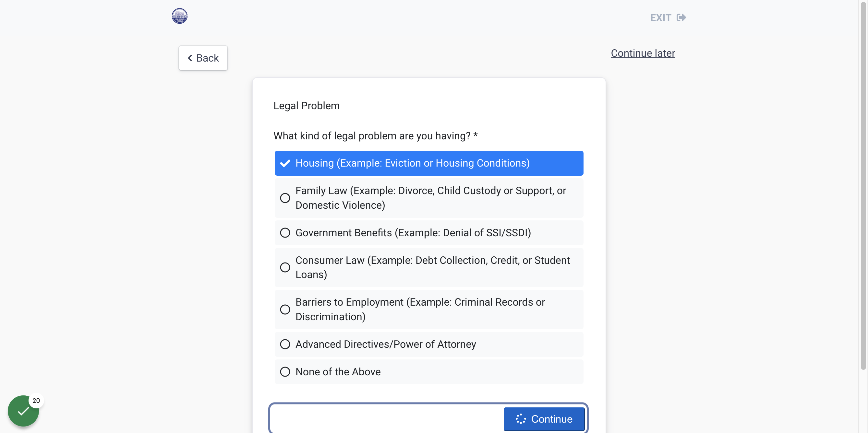Click the exit arrow icon
This screenshot has height=433, width=868.
point(681,18)
